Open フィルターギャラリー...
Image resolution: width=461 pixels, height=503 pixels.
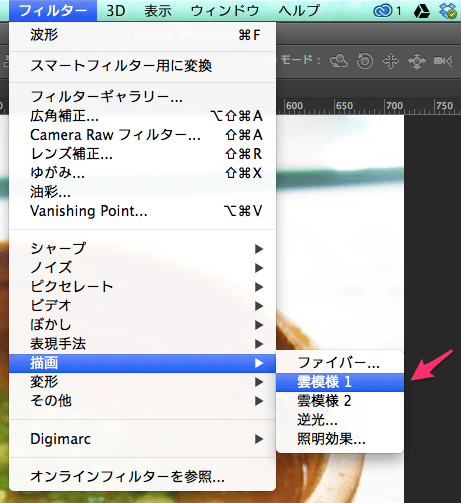[x=142, y=97]
